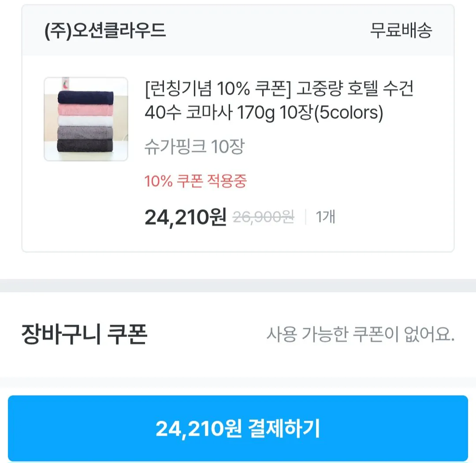The width and height of the screenshot is (476, 463).
Task: Select the 슈가핑크 10장 option text
Action: pyautogui.click(x=194, y=147)
